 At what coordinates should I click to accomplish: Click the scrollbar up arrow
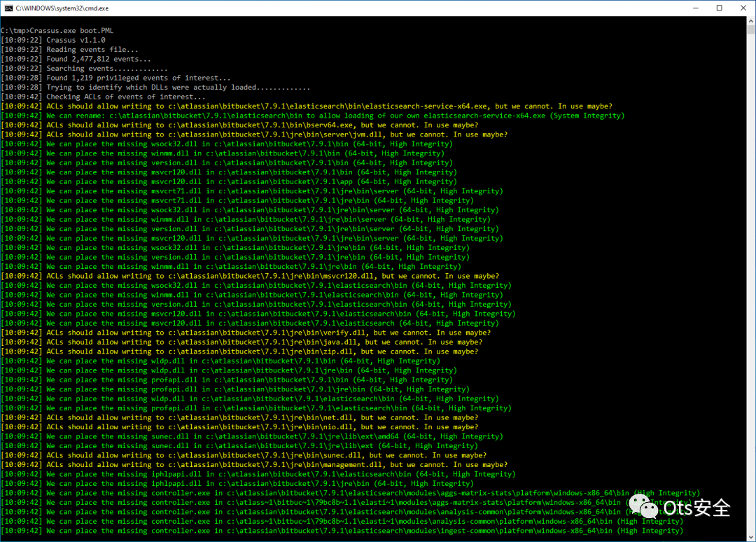(751, 21)
